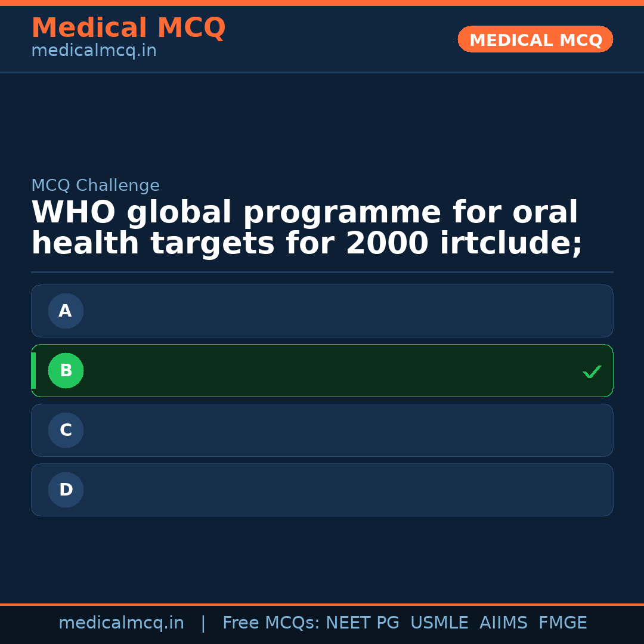
Task: Click the green checkmark icon on option B
Action: (x=592, y=371)
